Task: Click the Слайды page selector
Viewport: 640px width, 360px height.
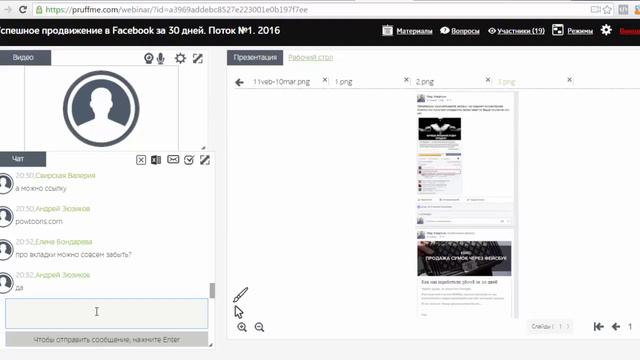Action: (550, 326)
